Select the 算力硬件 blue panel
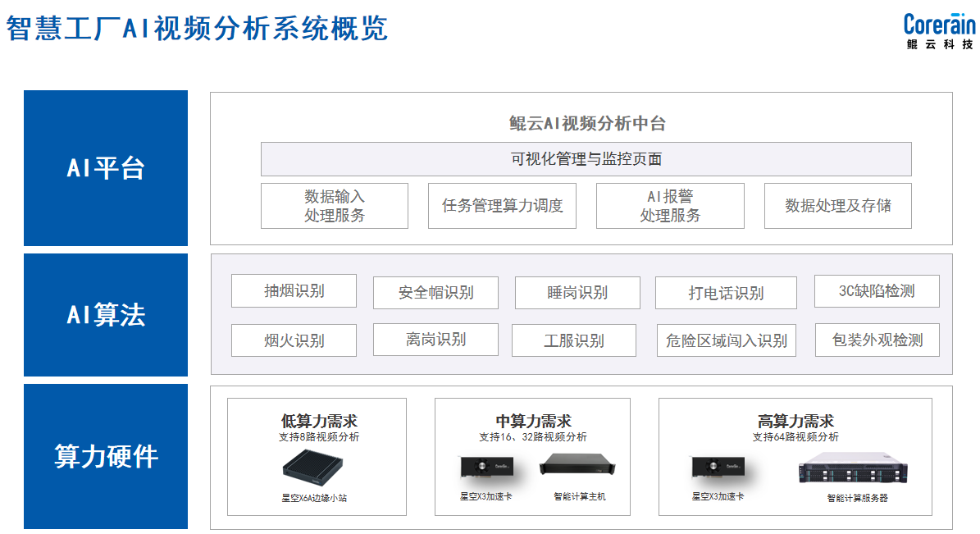The image size is (980, 534). 106,456
